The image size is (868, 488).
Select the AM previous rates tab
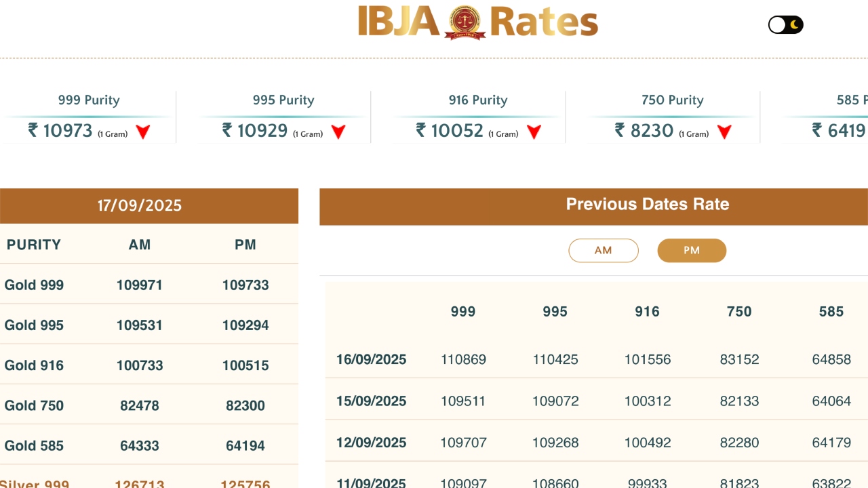[603, 250]
